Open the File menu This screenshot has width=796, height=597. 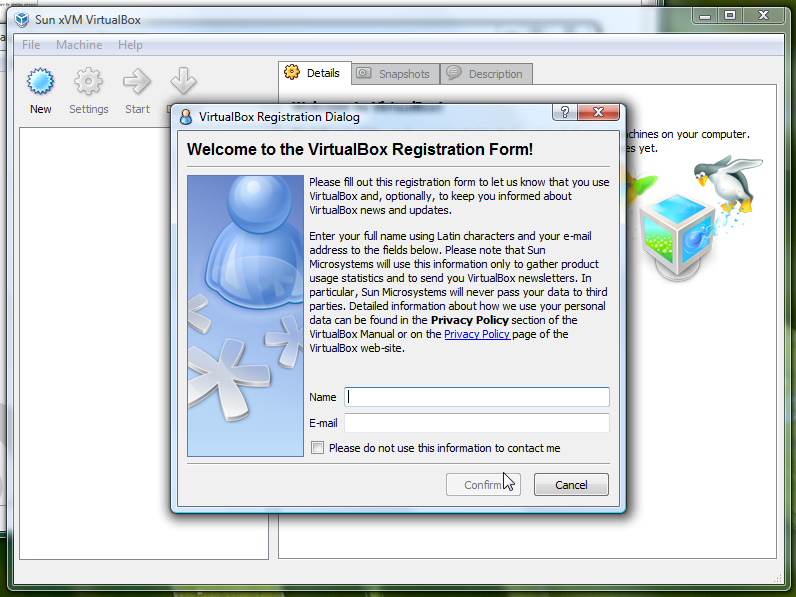point(31,45)
